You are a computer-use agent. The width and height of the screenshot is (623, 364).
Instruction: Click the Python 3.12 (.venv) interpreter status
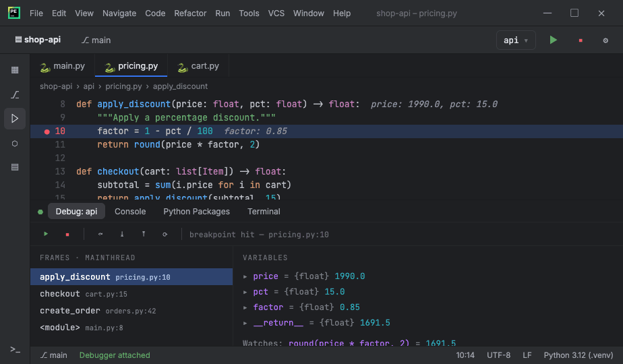tap(578, 355)
